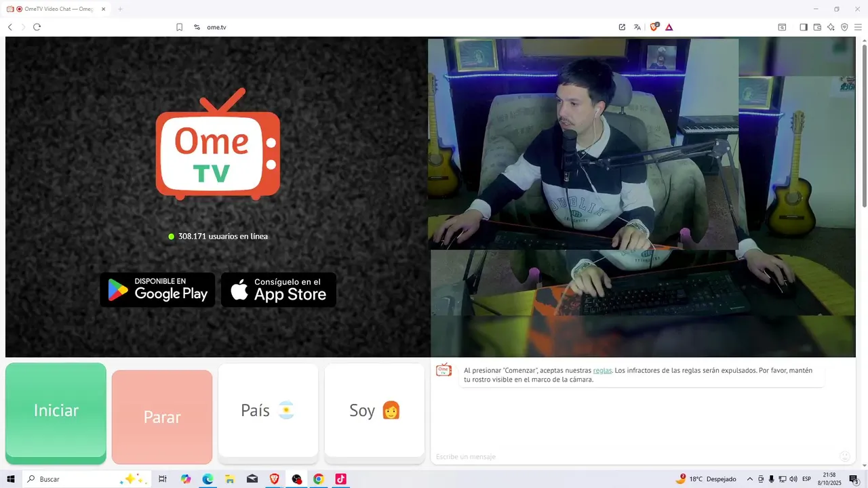This screenshot has height=488, width=868.
Task: Go back with the browser back arrow
Action: pos(10,27)
